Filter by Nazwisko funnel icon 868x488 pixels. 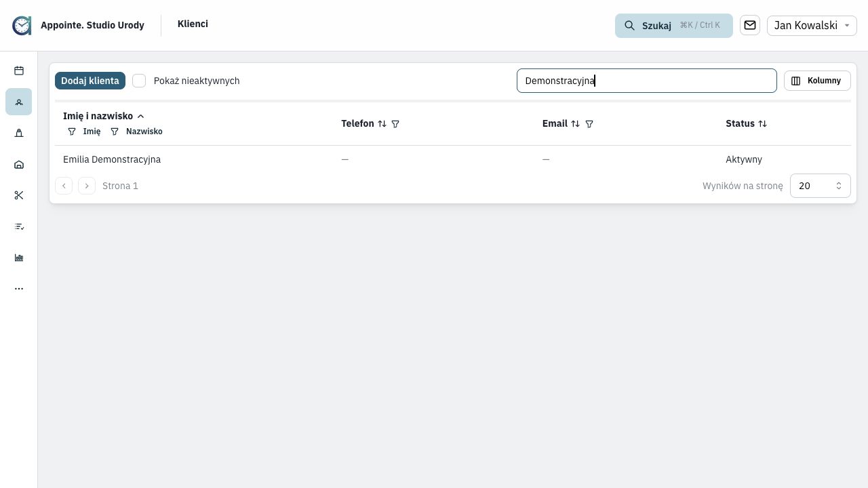coord(115,131)
